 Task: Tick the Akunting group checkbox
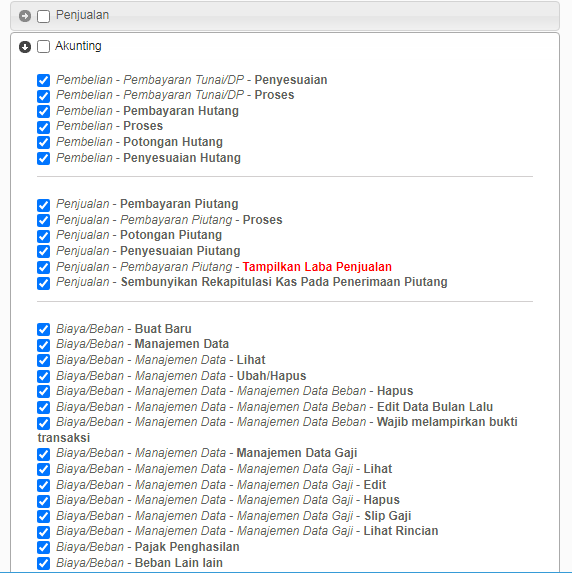click(43, 46)
